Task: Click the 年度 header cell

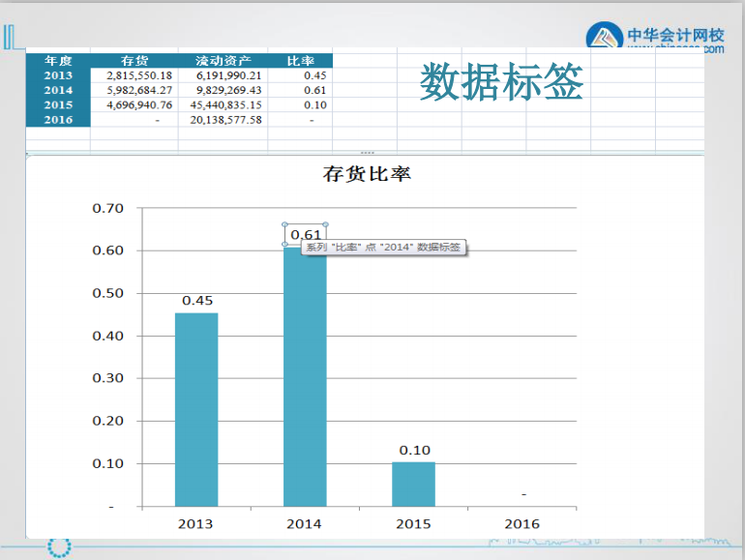Action: [58, 61]
